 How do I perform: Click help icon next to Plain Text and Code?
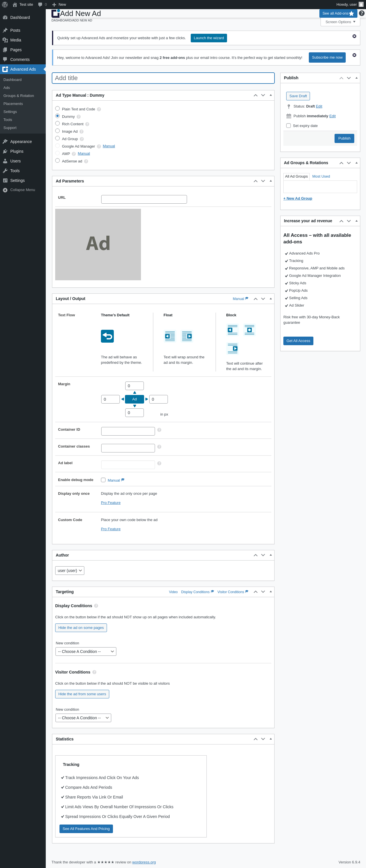tap(99, 109)
